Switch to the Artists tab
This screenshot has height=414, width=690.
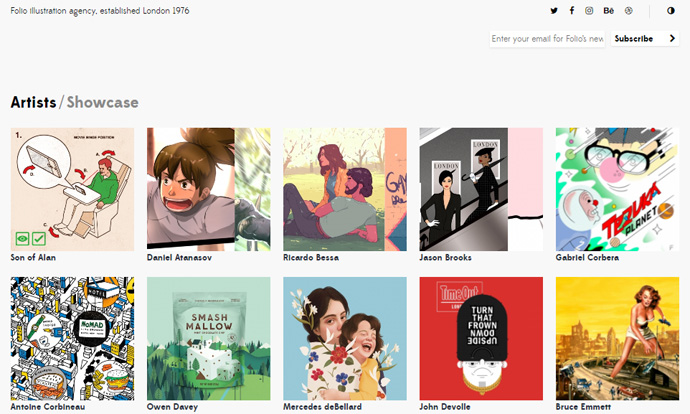[33, 102]
